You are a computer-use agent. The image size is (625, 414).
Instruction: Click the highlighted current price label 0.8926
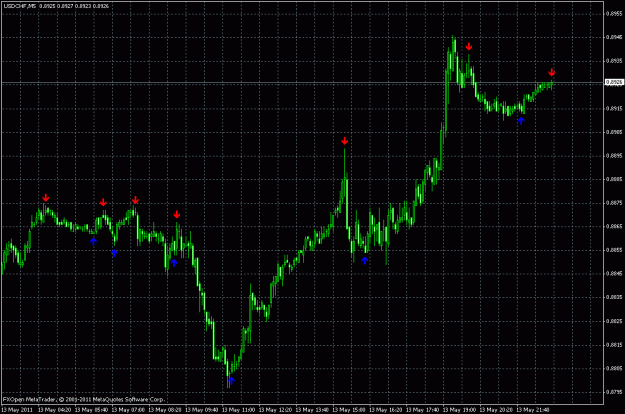[x=614, y=82]
